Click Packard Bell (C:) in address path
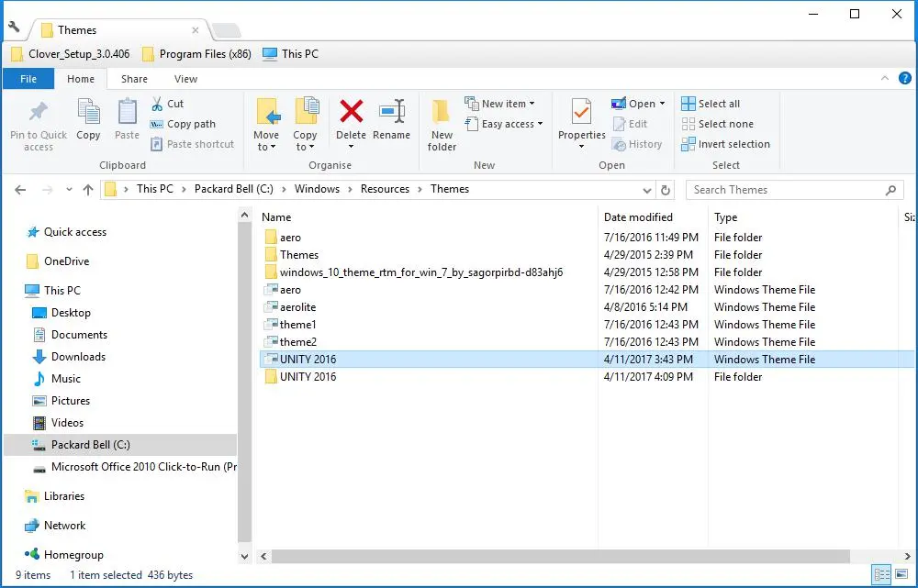This screenshot has height=588, width=918. click(x=233, y=189)
